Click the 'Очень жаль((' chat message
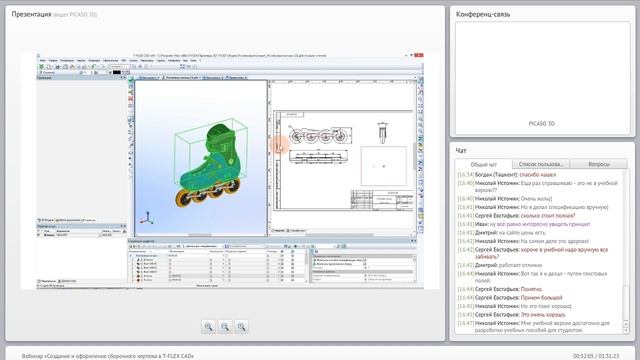The width and height of the screenshot is (640, 360). [537, 199]
